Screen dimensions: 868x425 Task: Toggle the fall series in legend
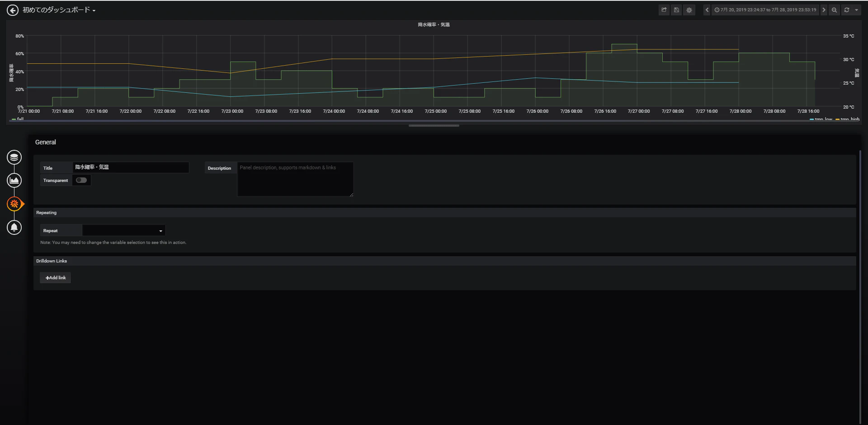click(18, 119)
